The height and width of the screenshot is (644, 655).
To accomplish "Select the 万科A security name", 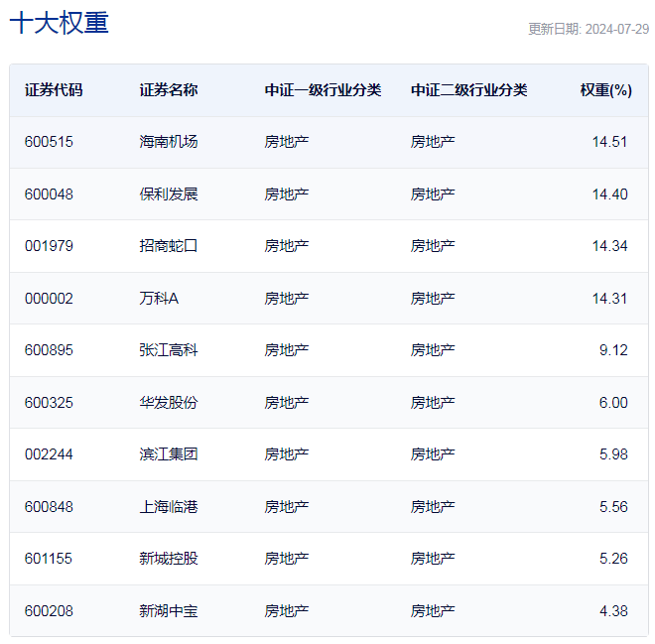I will (x=161, y=299).
